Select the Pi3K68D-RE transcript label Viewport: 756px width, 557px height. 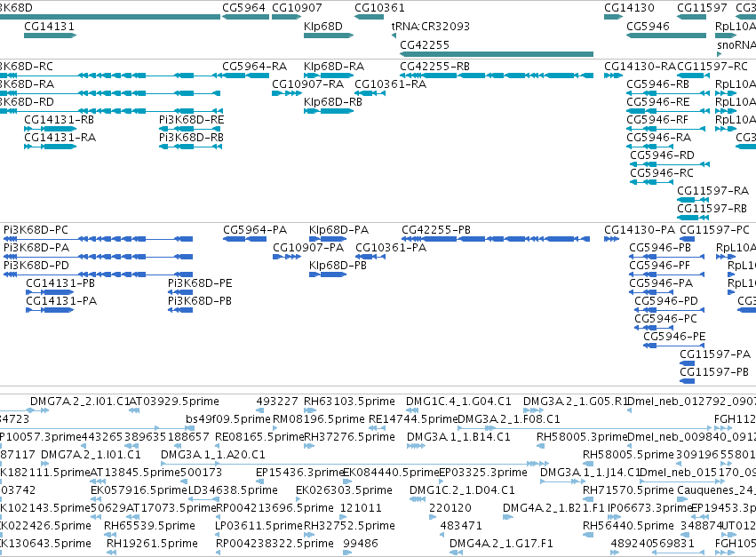[191, 120]
